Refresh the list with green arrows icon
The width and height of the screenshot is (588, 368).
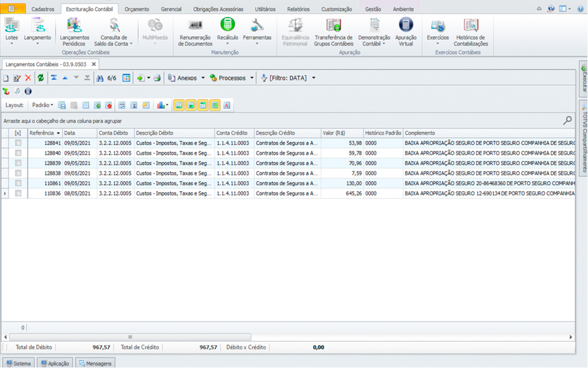tap(41, 78)
